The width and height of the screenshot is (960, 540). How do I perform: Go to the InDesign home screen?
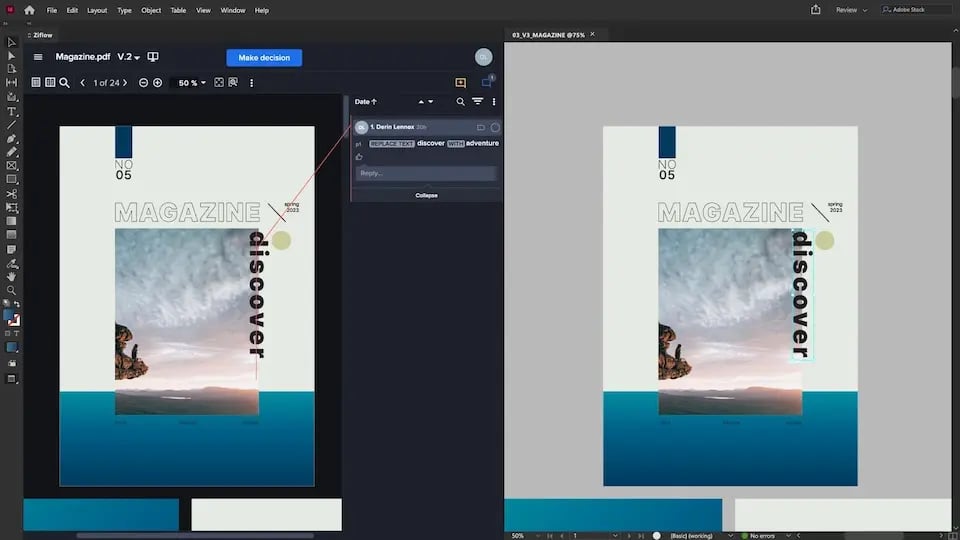[29, 10]
